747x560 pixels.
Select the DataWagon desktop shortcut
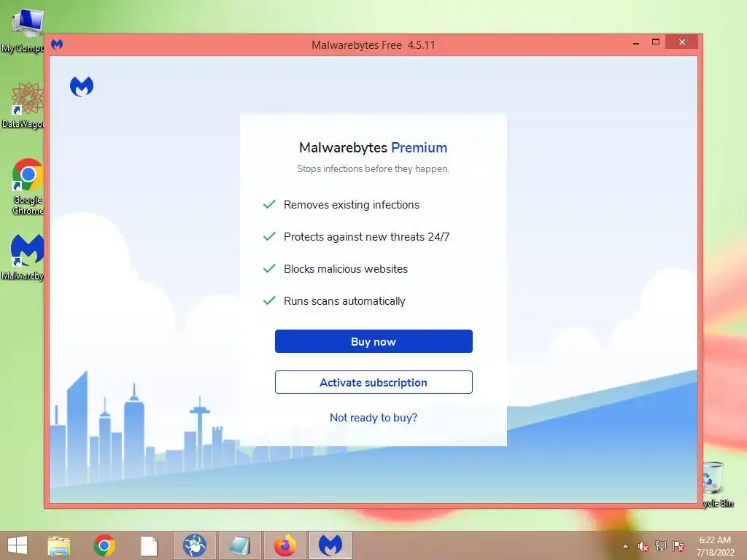click(23, 105)
